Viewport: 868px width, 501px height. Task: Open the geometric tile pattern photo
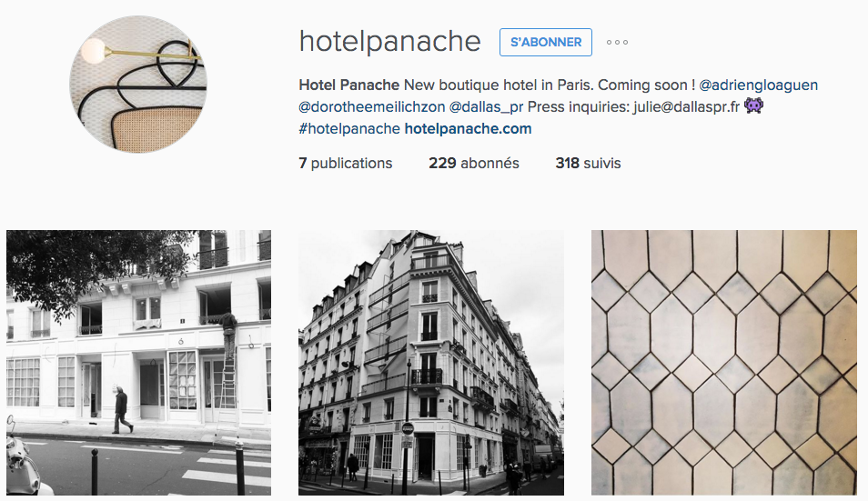[724, 363]
